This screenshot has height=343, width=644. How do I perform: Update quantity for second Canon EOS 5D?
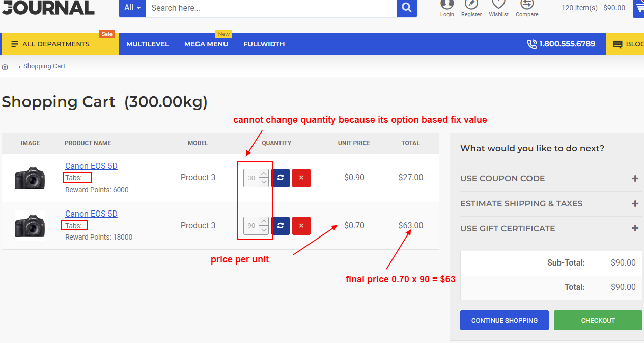click(281, 226)
